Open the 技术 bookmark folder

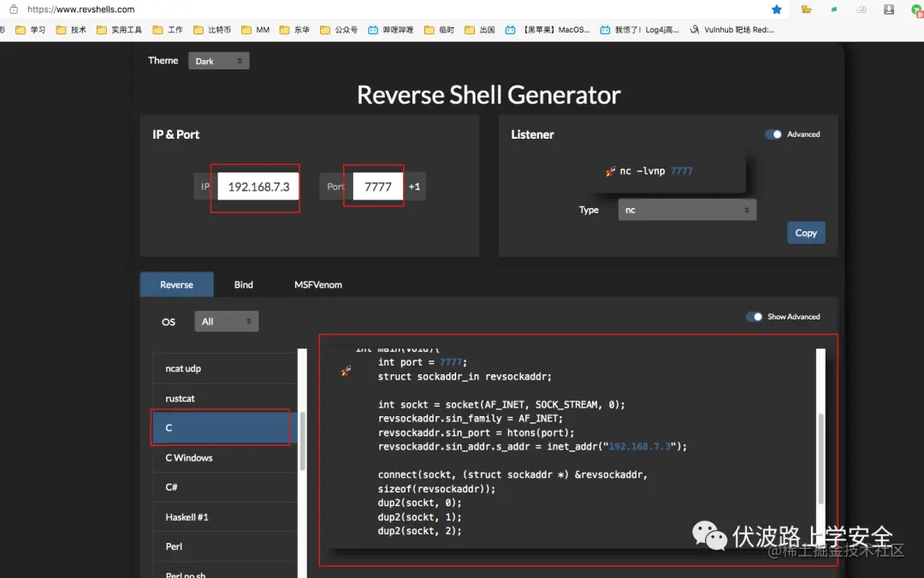(x=71, y=29)
